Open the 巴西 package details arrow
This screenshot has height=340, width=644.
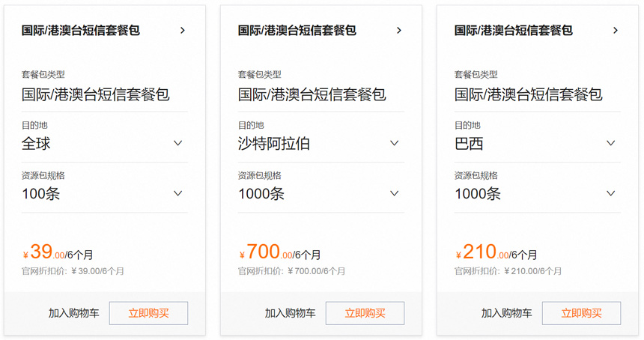pos(616,31)
